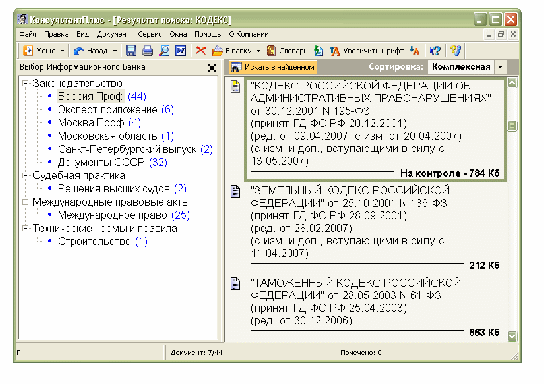Open print preview magnifier icon
The width and height of the screenshot is (544, 384).
coord(164,51)
